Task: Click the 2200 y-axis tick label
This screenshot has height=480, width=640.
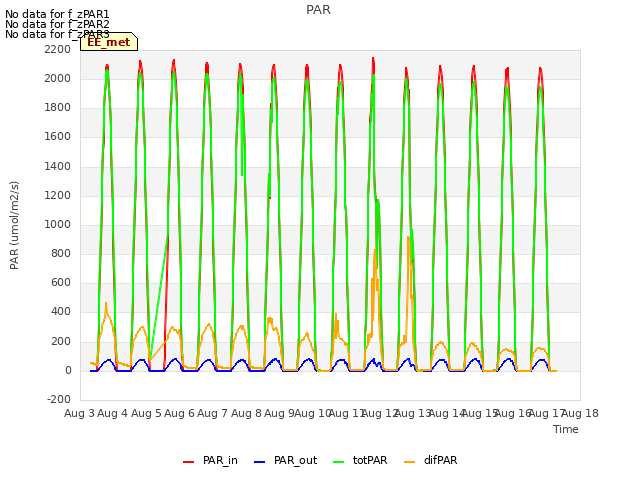Action: tap(58, 49)
